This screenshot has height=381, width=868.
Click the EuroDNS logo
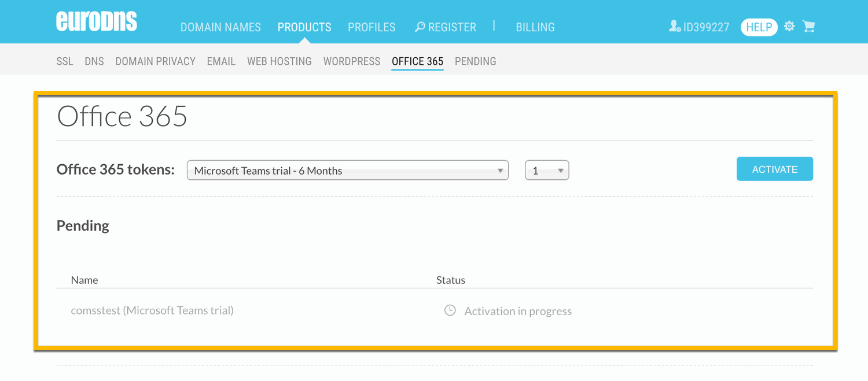[x=97, y=22]
